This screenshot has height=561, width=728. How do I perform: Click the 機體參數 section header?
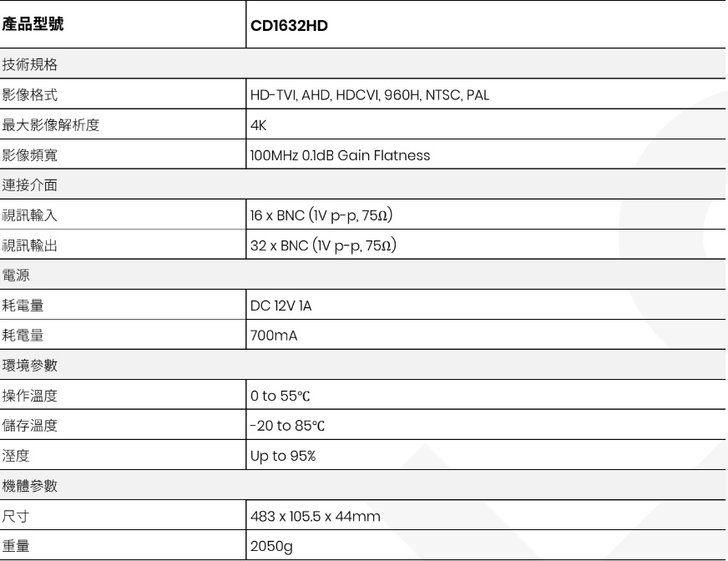[362, 486]
